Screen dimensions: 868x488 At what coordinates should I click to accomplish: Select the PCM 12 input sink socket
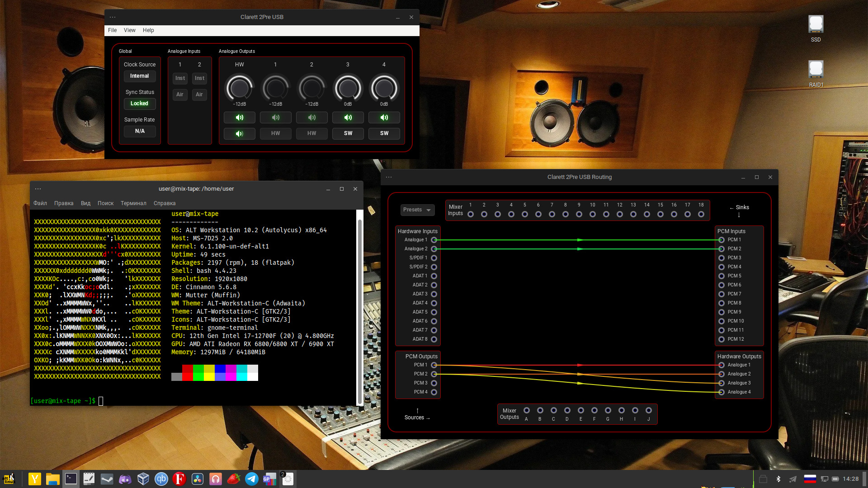click(722, 339)
